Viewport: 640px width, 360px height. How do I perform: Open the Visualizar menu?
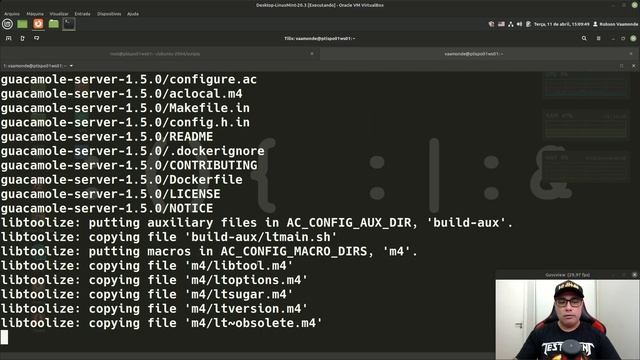coord(59,14)
